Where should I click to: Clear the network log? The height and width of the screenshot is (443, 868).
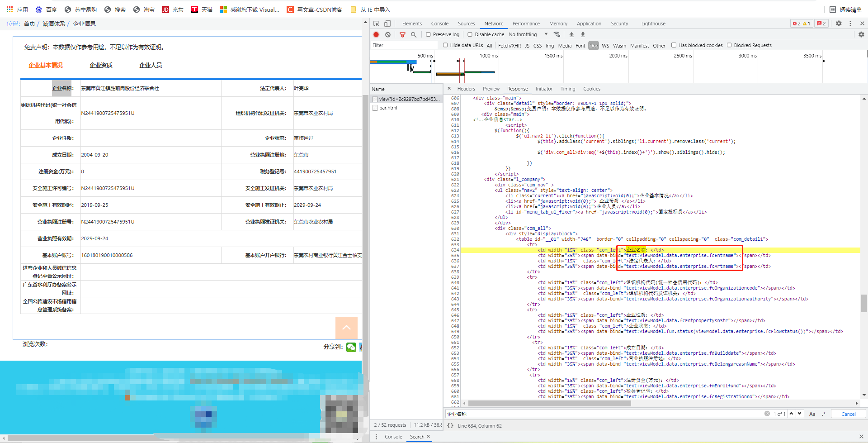click(x=388, y=34)
